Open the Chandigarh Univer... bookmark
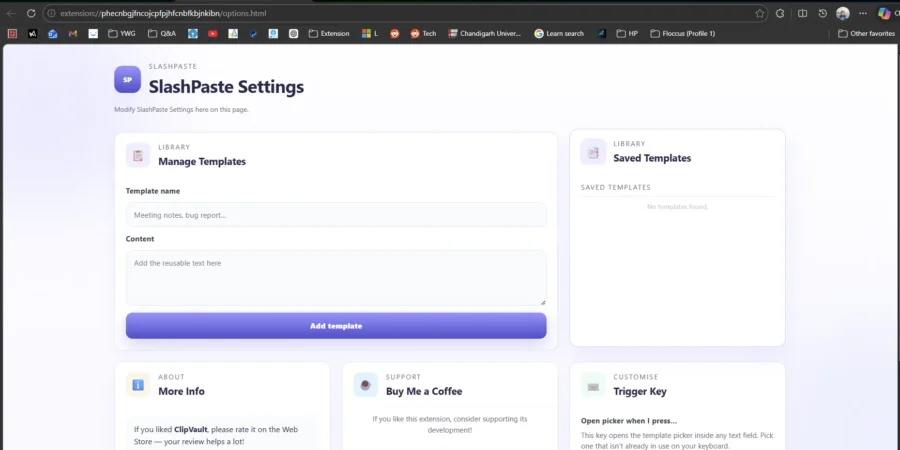Viewport: 900px width, 450px height. (x=484, y=34)
